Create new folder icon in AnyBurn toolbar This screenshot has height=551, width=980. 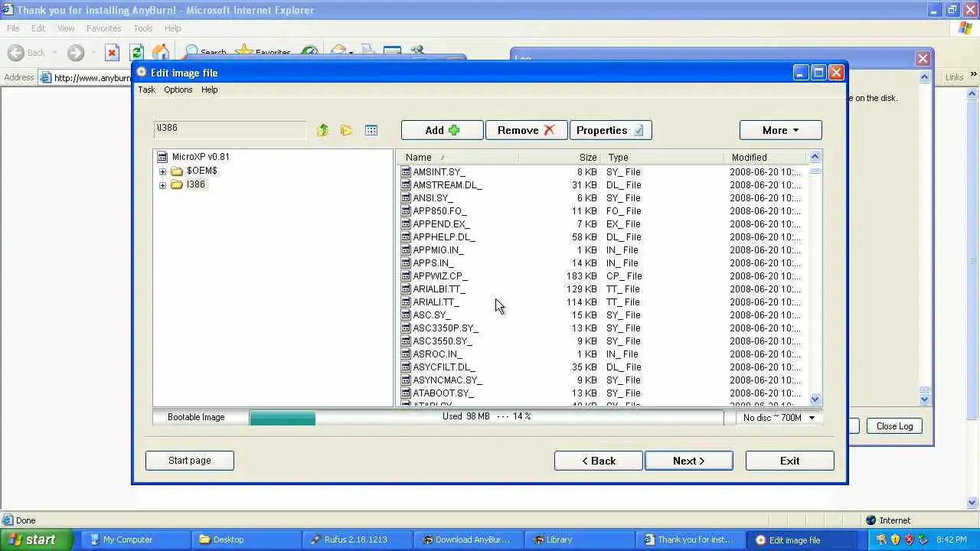click(x=346, y=130)
